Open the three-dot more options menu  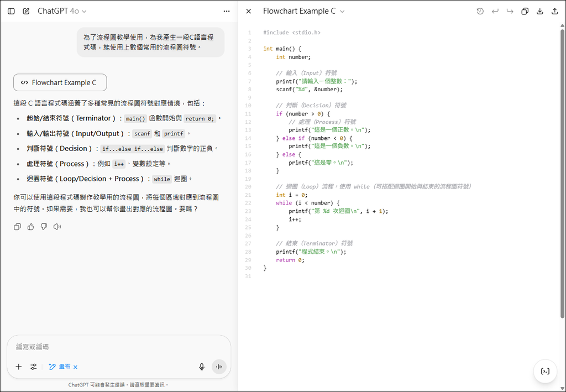click(227, 11)
